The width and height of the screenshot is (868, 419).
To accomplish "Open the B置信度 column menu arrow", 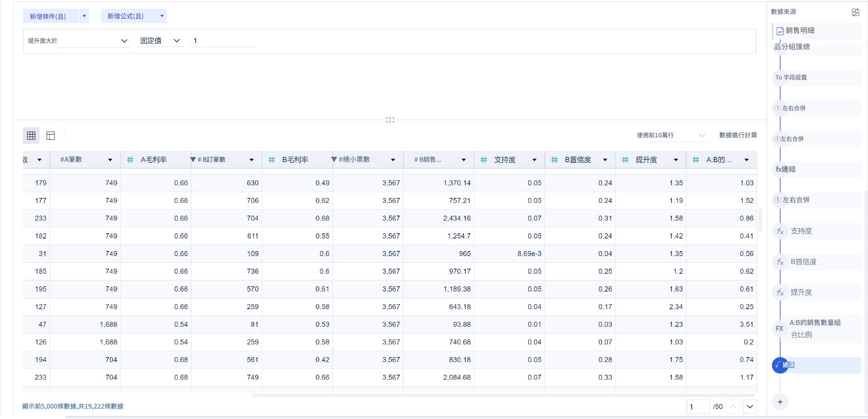I will click(x=605, y=160).
